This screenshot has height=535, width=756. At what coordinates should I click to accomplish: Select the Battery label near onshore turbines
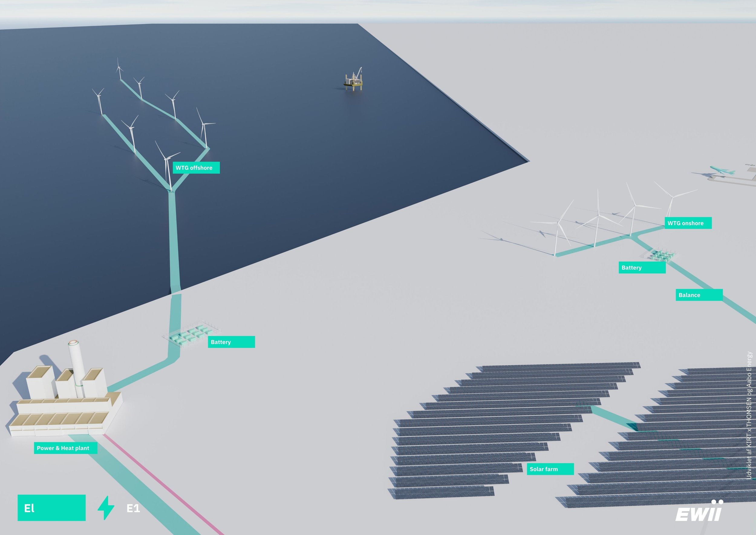coord(642,267)
